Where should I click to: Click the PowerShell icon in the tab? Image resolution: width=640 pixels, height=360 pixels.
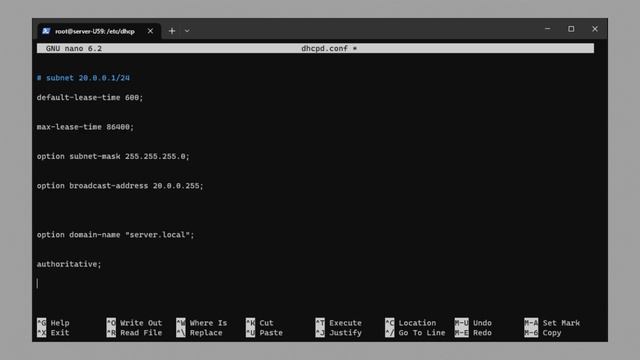point(46,31)
